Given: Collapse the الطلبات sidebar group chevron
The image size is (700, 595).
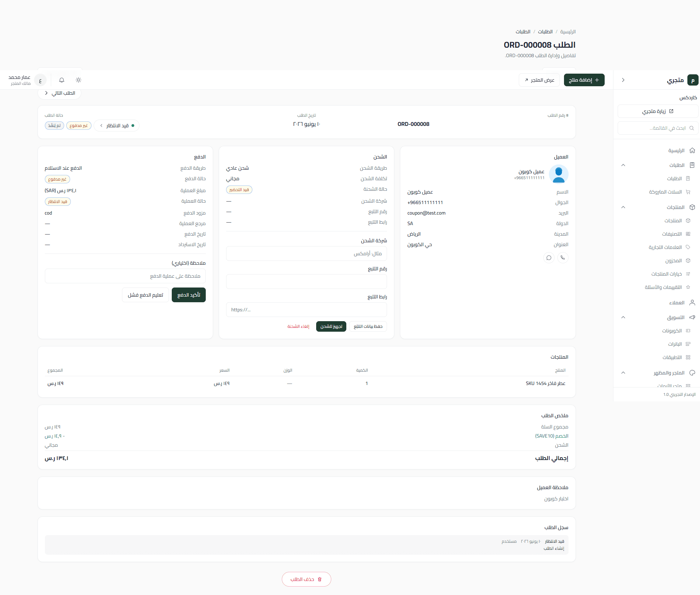Looking at the screenshot, I should 623,165.
